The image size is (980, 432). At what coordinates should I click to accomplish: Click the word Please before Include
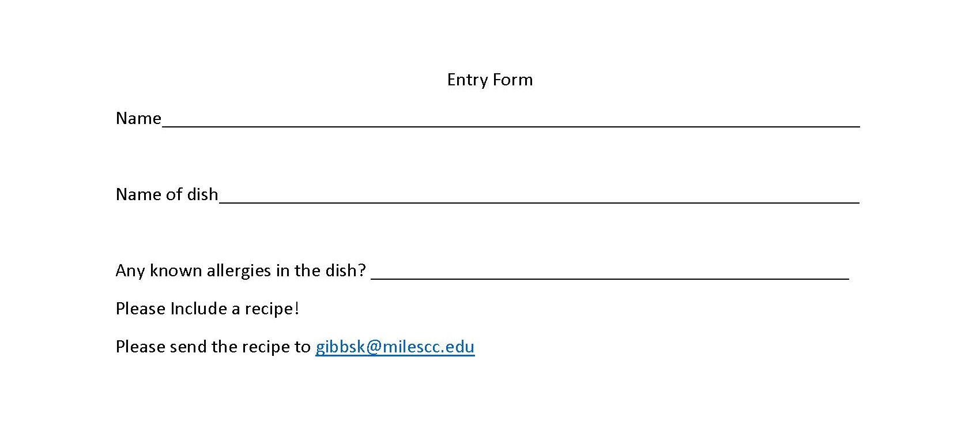point(141,309)
